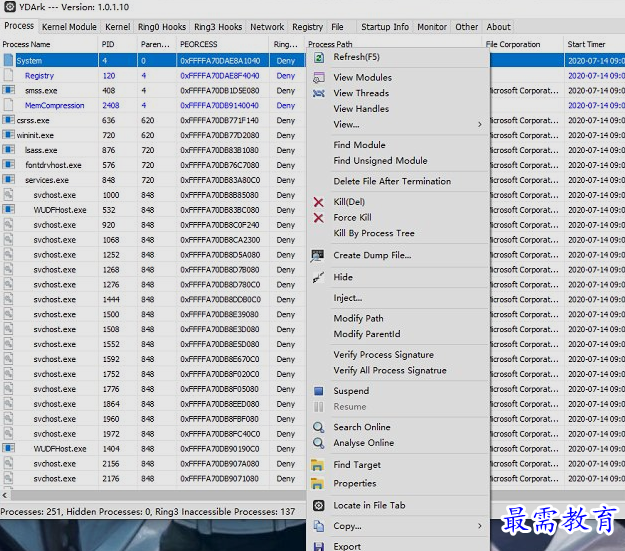Click PID cell 2176 of svchost.exe
The image size is (625, 551).
(x=111, y=478)
